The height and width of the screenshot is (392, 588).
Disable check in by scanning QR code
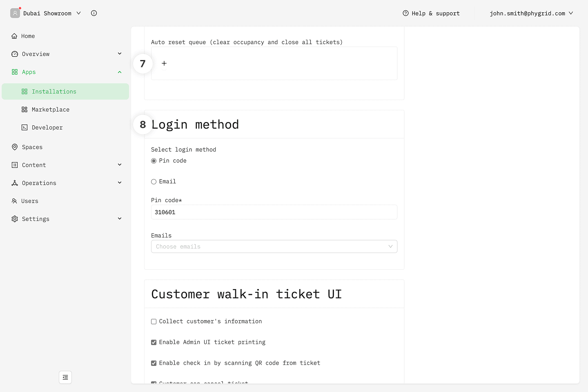[x=154, y=363]
